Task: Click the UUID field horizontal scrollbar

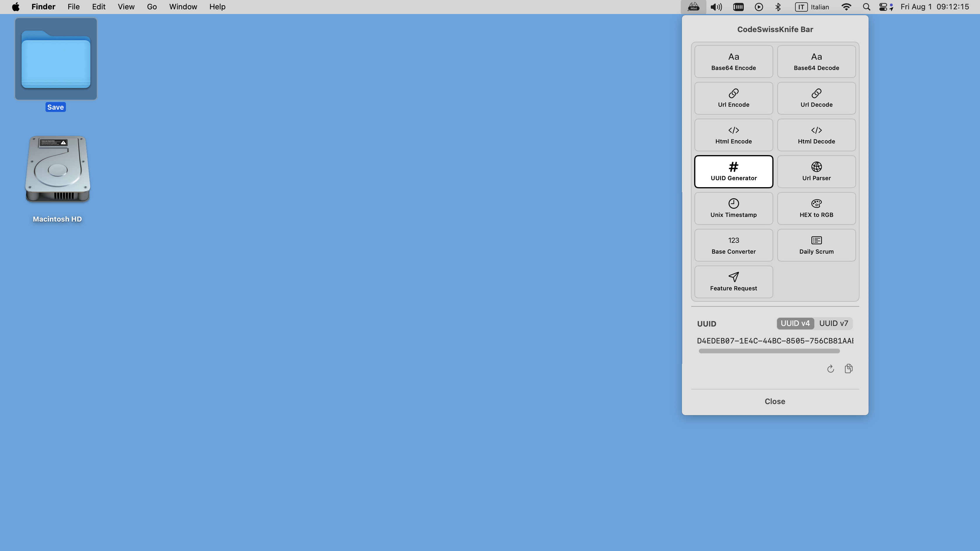Action: click(769, 351)
